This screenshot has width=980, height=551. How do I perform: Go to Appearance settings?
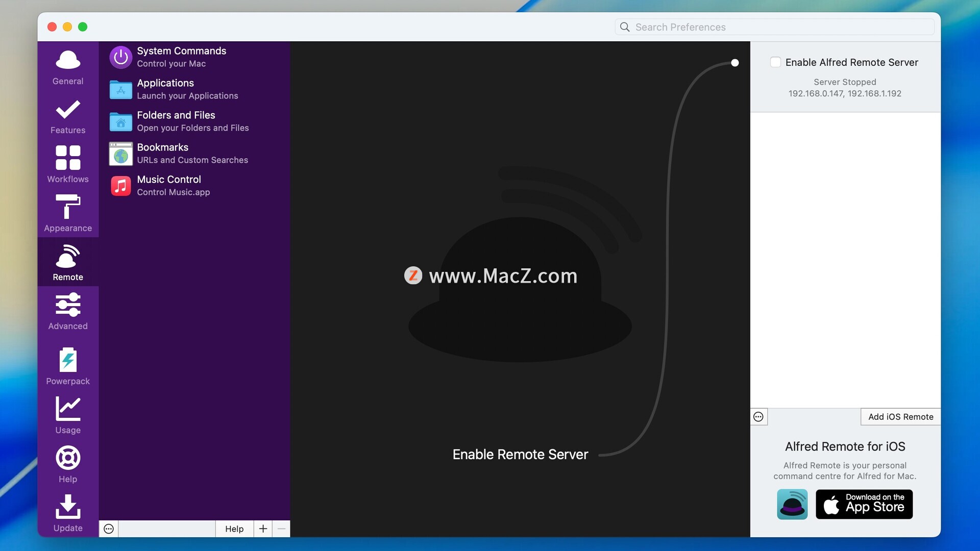click(68, 214)
